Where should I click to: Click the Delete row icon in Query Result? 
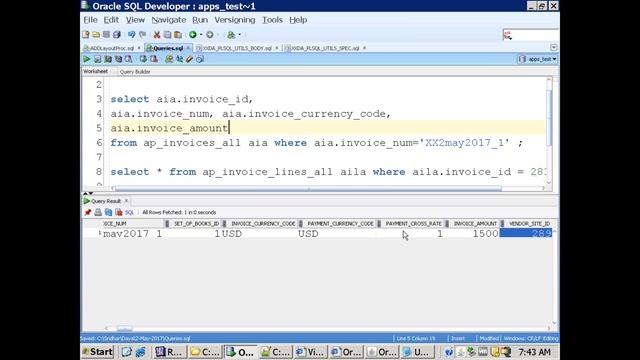point(119,212)
